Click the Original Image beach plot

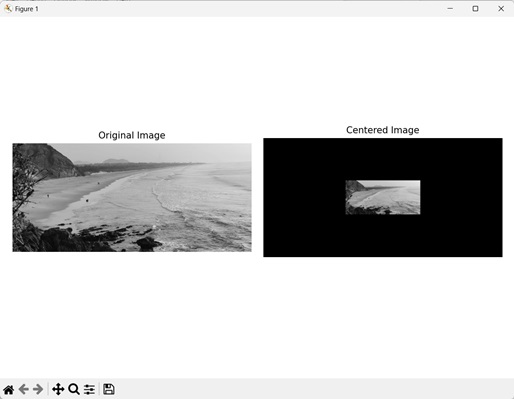point(132,197)
